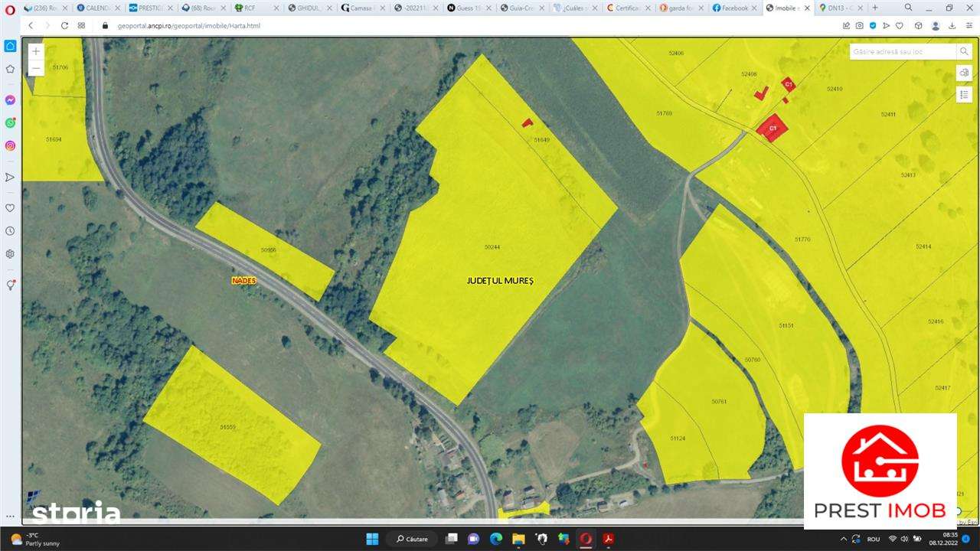This screenshot has height=551, width=980.
Task: Switch the ROU keyboard language in the taskbar
Action: point(874,539)
